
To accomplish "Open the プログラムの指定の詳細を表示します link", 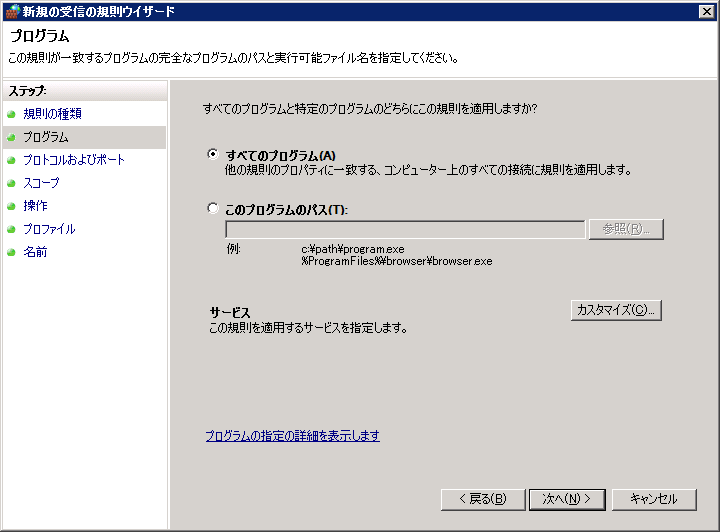I will coord(292,436).
